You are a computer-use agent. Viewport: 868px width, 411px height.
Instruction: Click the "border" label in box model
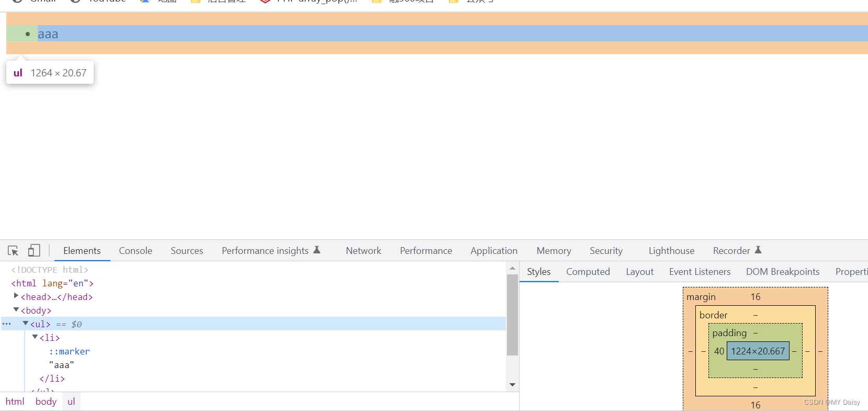click(714, 315)
